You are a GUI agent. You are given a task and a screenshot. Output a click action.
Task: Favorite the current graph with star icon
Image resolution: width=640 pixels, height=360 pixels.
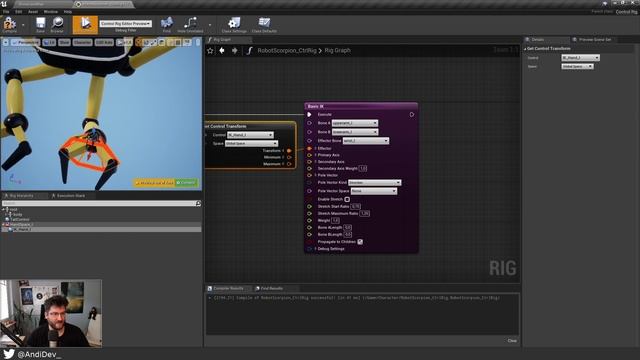(210, 51)
